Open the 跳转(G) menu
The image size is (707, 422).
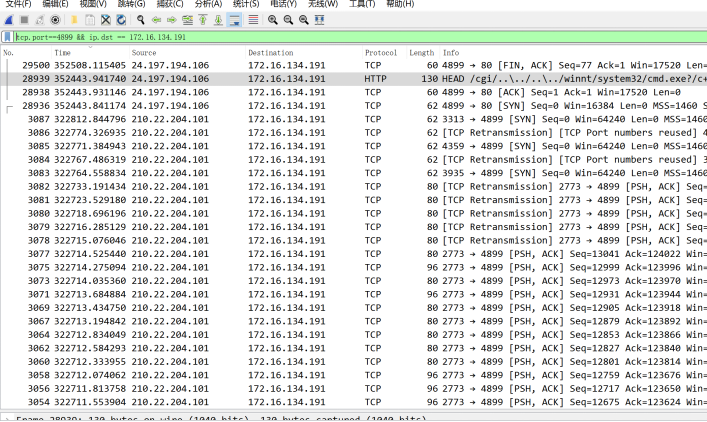pos(131,4)
